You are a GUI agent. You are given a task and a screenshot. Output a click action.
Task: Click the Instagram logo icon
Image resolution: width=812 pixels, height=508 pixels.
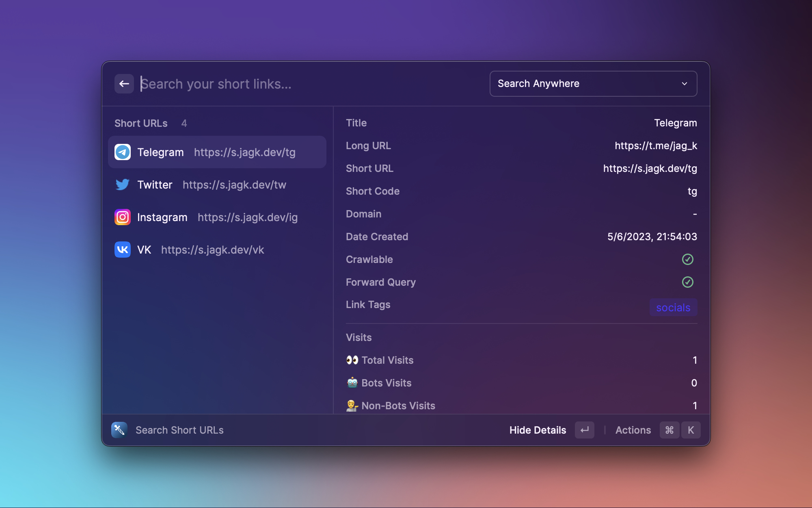[123, 217]
